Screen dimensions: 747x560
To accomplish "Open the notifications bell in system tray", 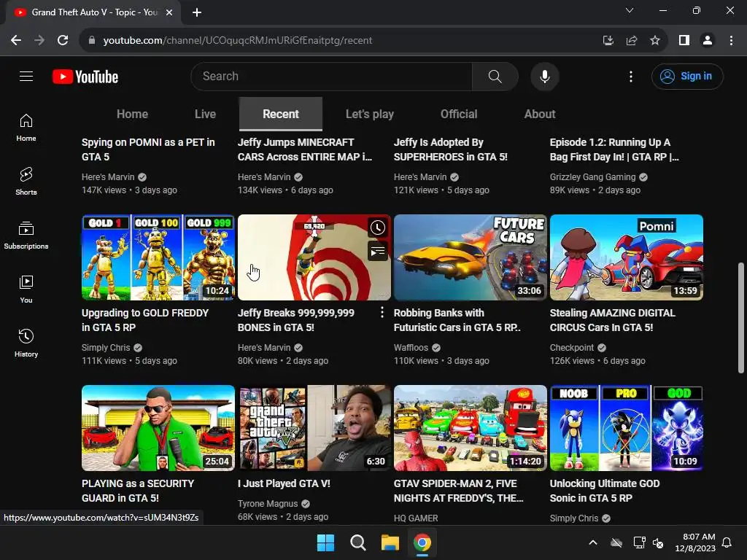I will tap(727, 542).
